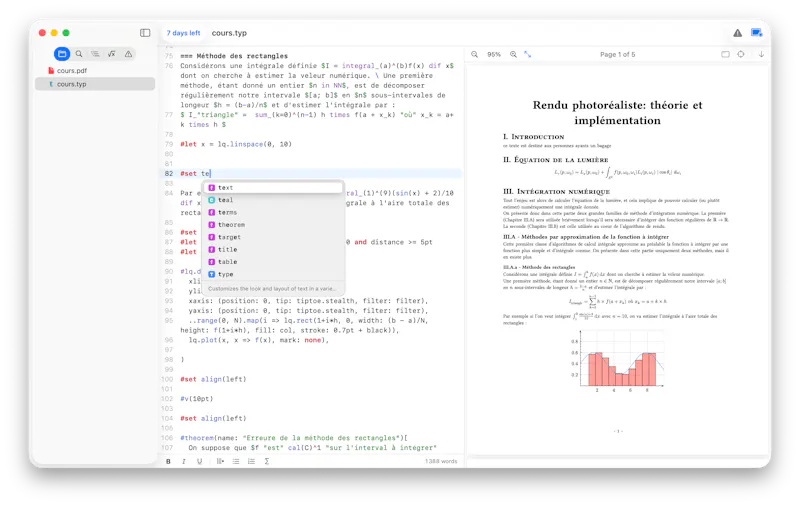Click the '#v(10pt)' code line
The width and height of the screenshot is (800, 506).
pos(196,399)
